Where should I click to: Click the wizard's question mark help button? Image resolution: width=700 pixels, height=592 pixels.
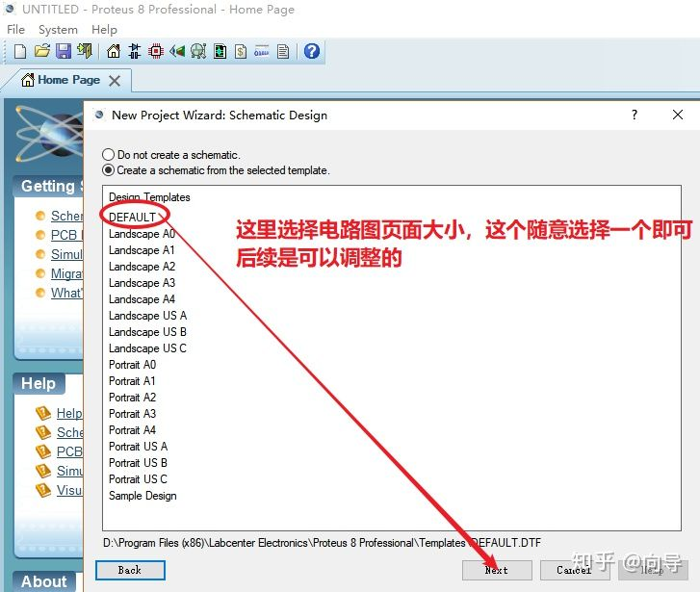tap(635, 115)
